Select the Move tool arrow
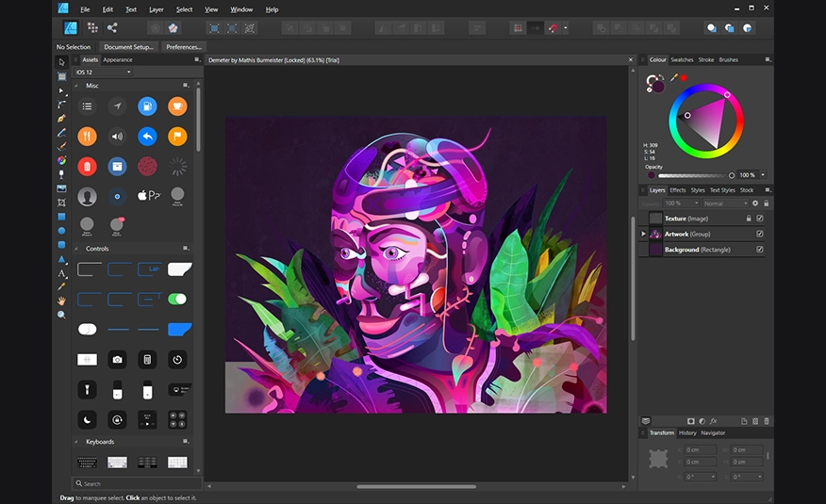 coord(61,62)
